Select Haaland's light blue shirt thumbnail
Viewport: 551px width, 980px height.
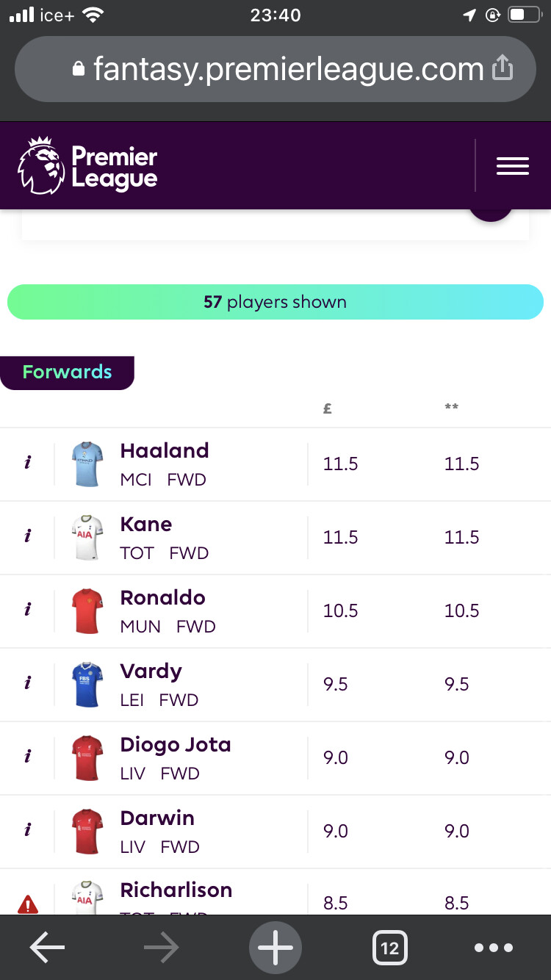[87, 464]
